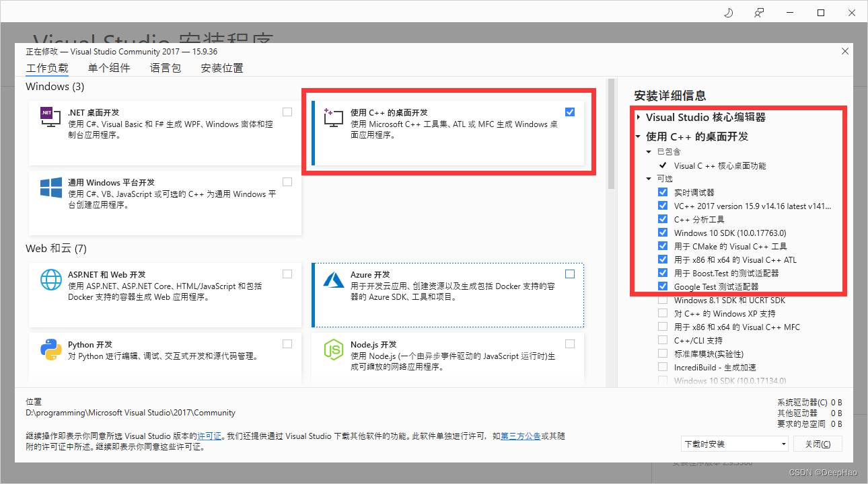Viewport: 868px width, 484px height.
Task: Click the Universal Windows Platform logo icon
Action: pyautogui.click(x=51, y=188)
